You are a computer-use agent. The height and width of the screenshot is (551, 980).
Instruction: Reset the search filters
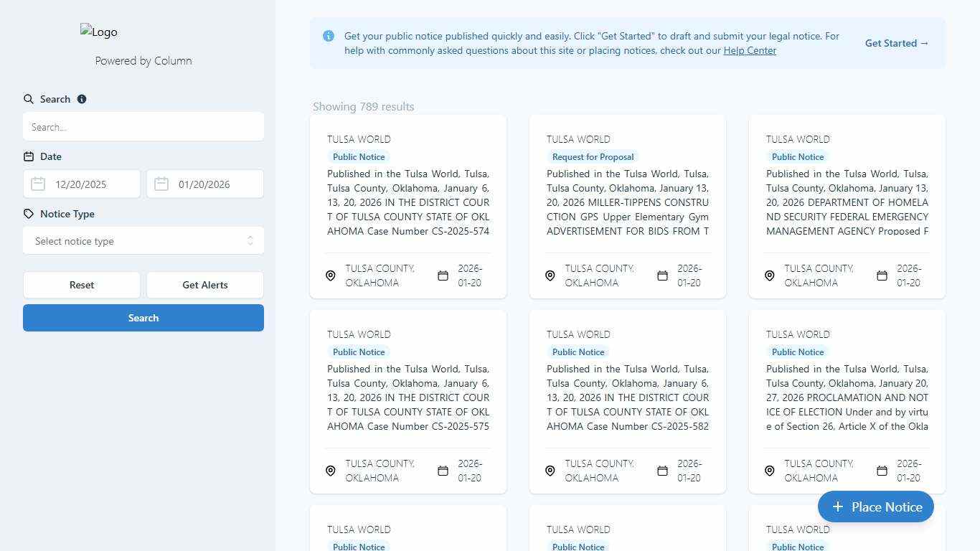coord(82,285)
